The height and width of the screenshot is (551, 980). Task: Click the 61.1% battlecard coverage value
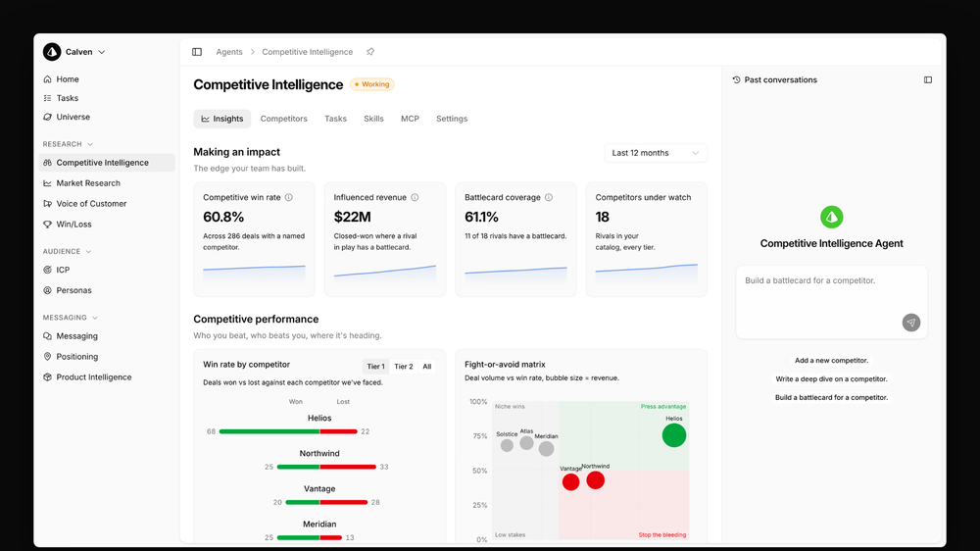pyautogui.click(x=481, y=217)
